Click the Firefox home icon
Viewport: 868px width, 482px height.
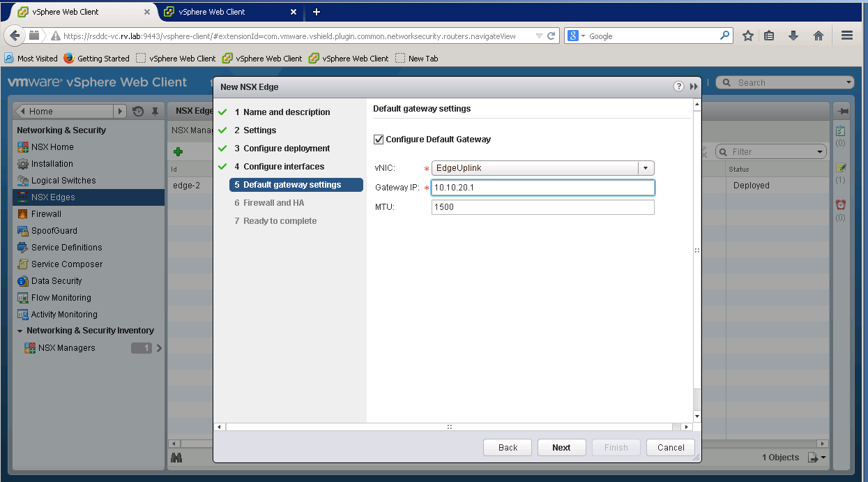pyautogui.click(x=818, y=36)
